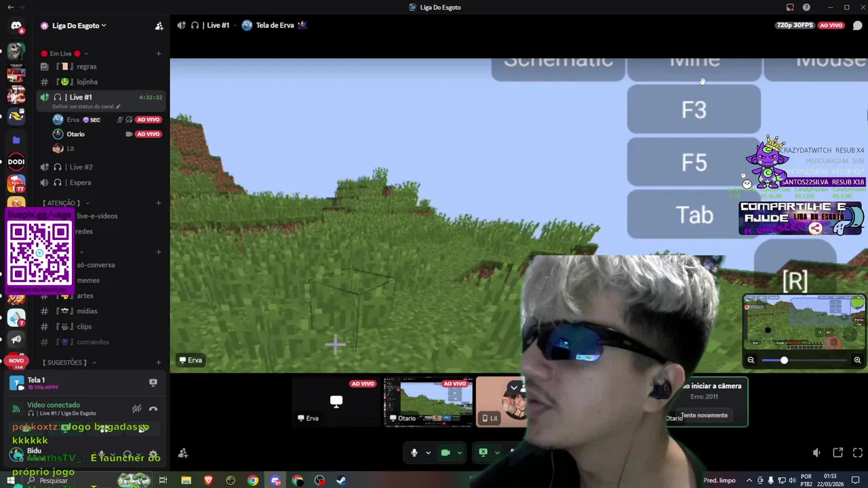868x488 pixels.
Task: Select user Lil in voice channel
Action: (107, 148)
